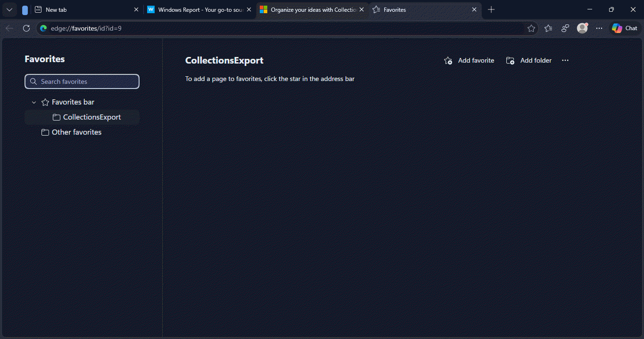The height and width of the screenshot is (339, 644).
Task: Open the tab actions dropdown arrow
Action: point(9,10)
